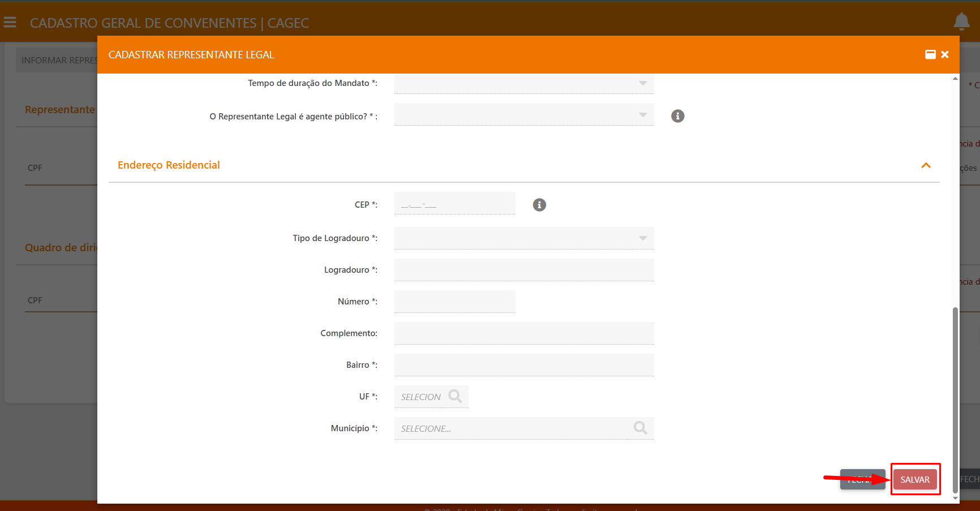Click the info icon next to CEP
This screenshot has width=980, height=511.
[539, 205]
